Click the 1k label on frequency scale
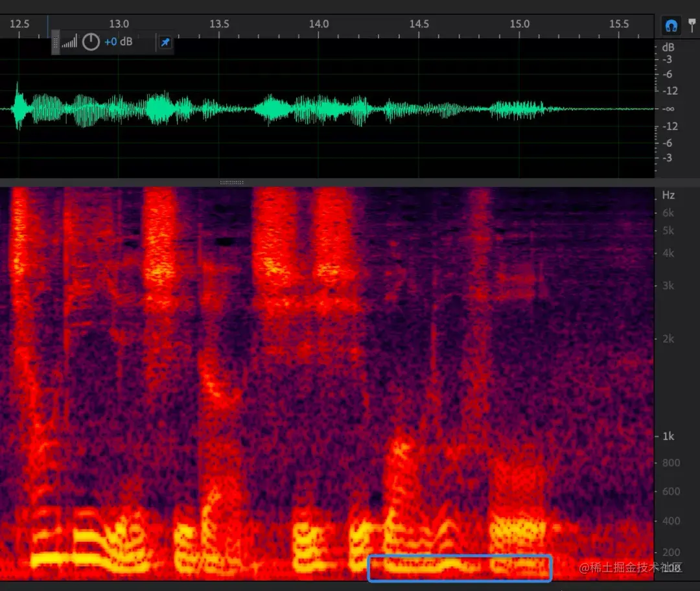Viewport: 700px width, 591px height. click(668, 436)
